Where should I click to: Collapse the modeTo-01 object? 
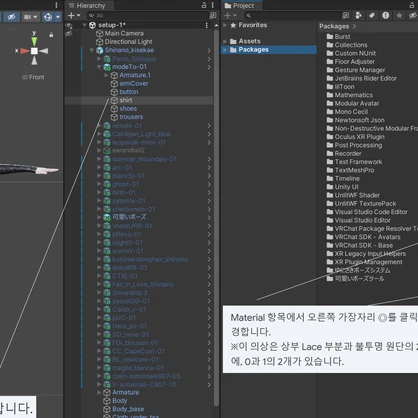(x=99, y=67)
